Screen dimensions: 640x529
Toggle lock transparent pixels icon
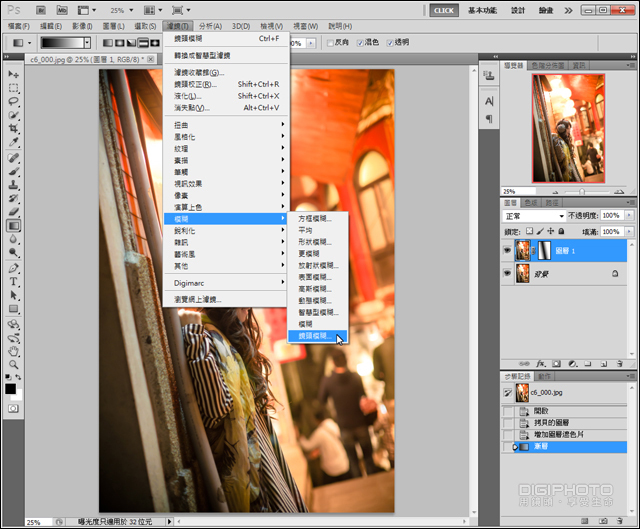[529, 231]
